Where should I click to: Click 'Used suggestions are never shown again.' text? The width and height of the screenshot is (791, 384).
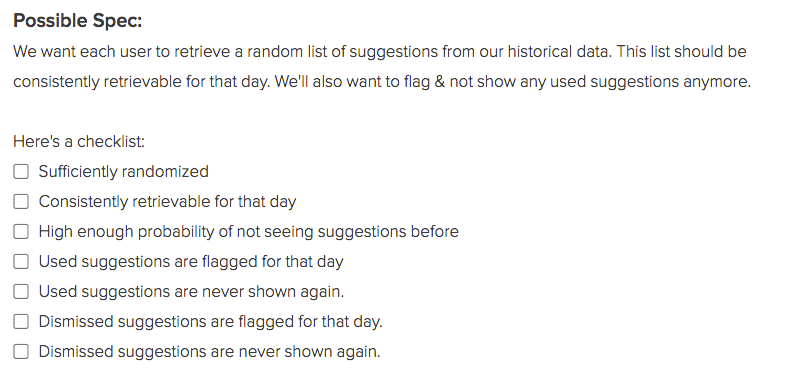click(x=191, y=292)
